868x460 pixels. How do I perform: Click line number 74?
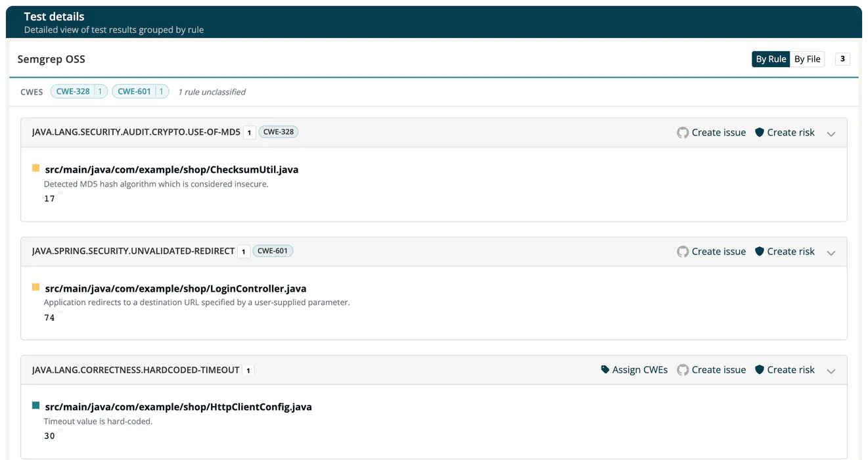point(49,317)
